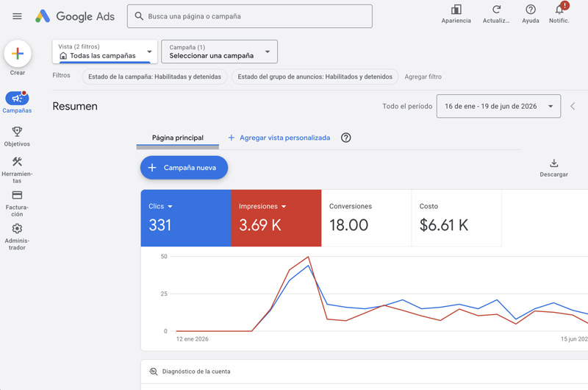
Task: Refresh data with the Actualizar icon
Action: [x=495, y=14]
